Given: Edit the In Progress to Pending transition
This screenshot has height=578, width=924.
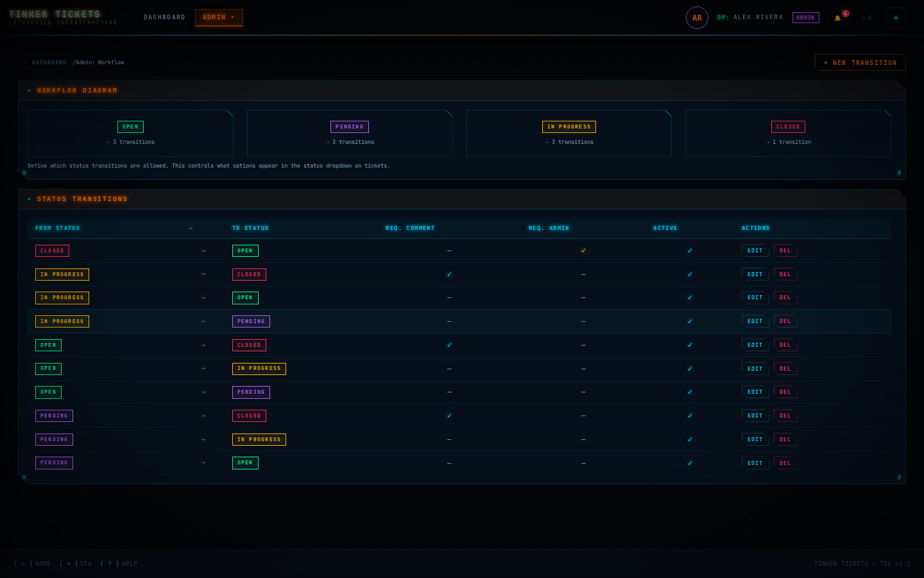Looking at the screenshot, I should coord(755,321).
